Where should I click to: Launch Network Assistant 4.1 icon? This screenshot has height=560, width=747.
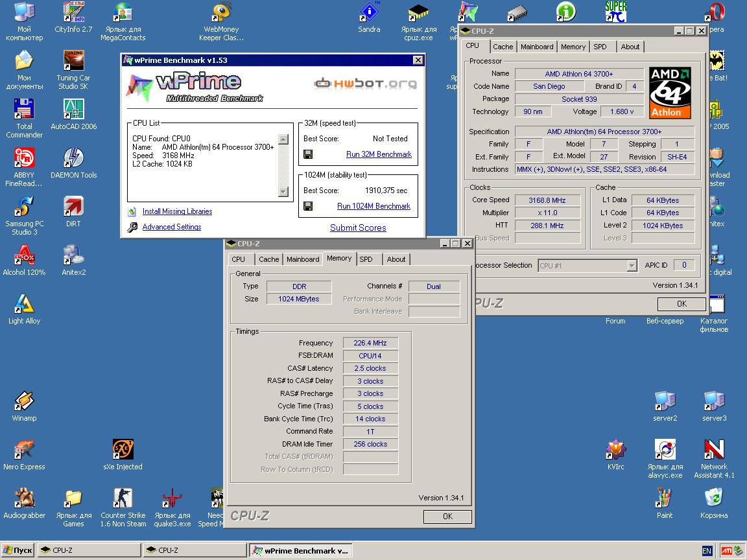click(x=714, y=450)
